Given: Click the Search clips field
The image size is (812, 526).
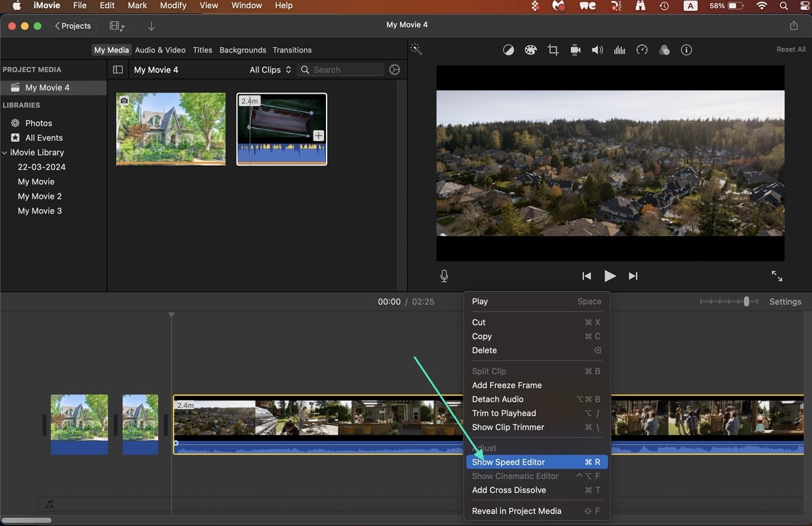Looking at the screenshot, I should click(341, 70).
